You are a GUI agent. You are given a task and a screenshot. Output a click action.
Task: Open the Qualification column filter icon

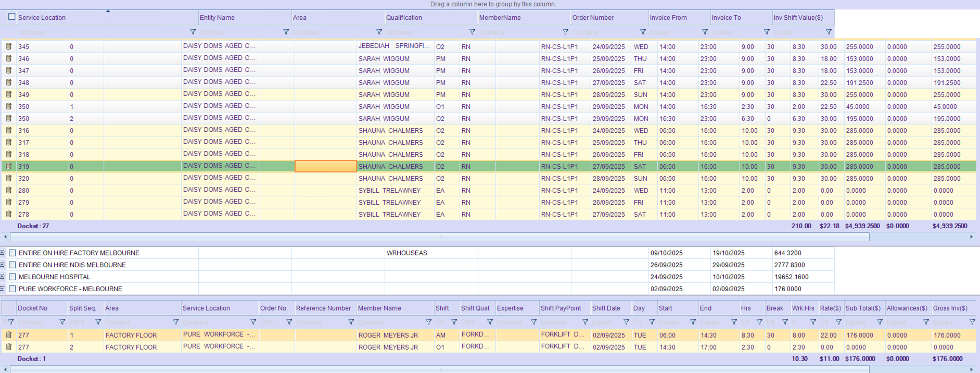coord(472,32)
